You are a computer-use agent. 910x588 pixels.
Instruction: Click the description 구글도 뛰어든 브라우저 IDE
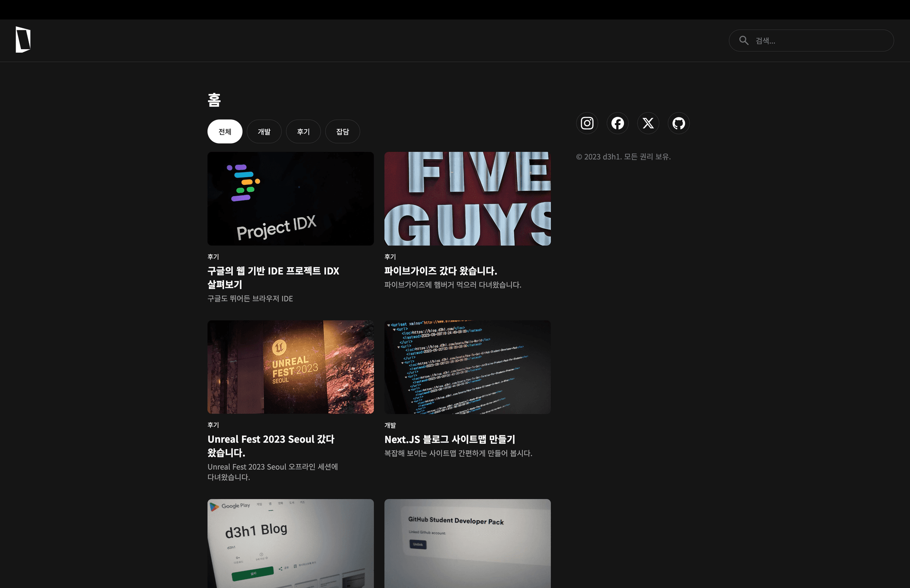click(x=250, y=299)
